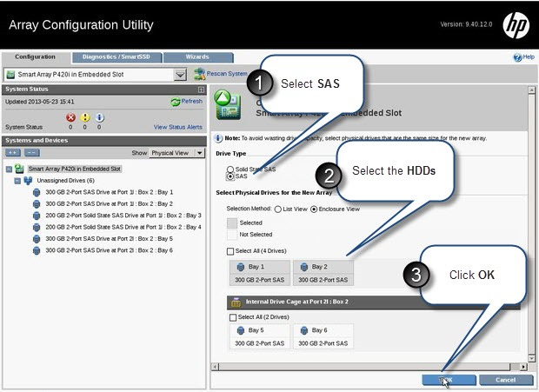Click the drive icon for tree Bay 6 row
The image size is (539, 392).
[x=37, y=251]
